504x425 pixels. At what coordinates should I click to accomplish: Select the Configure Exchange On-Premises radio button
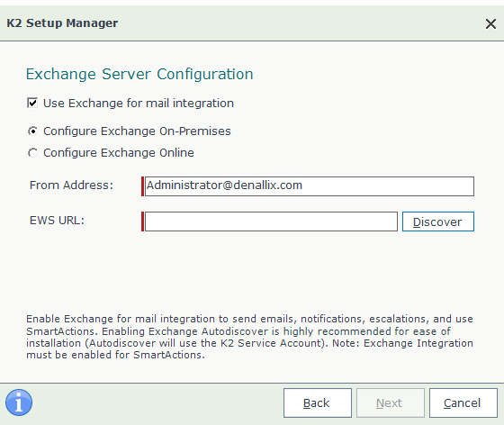pos(32,131)
